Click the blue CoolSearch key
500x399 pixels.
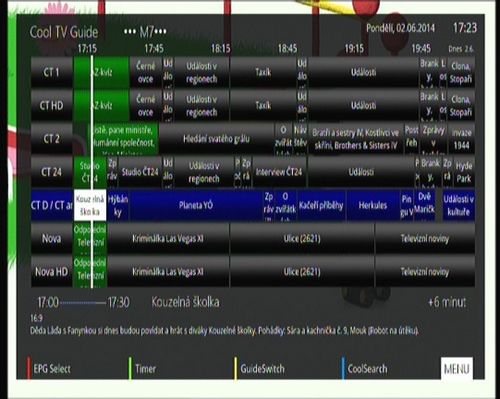(365, 369)
